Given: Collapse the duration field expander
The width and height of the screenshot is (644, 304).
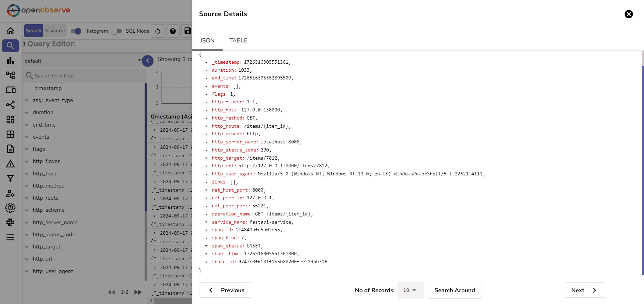Looking at the screenshot, I should coord(27,112).
